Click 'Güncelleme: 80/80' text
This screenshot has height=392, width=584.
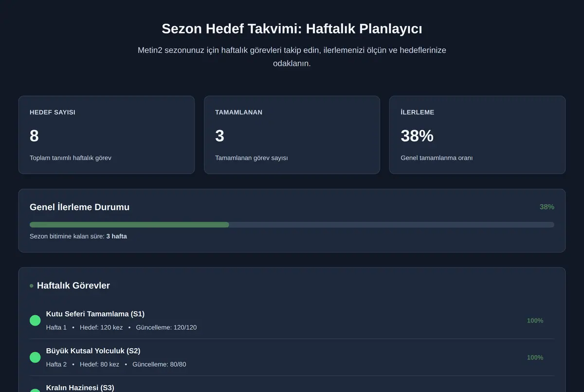coord(159,364)
